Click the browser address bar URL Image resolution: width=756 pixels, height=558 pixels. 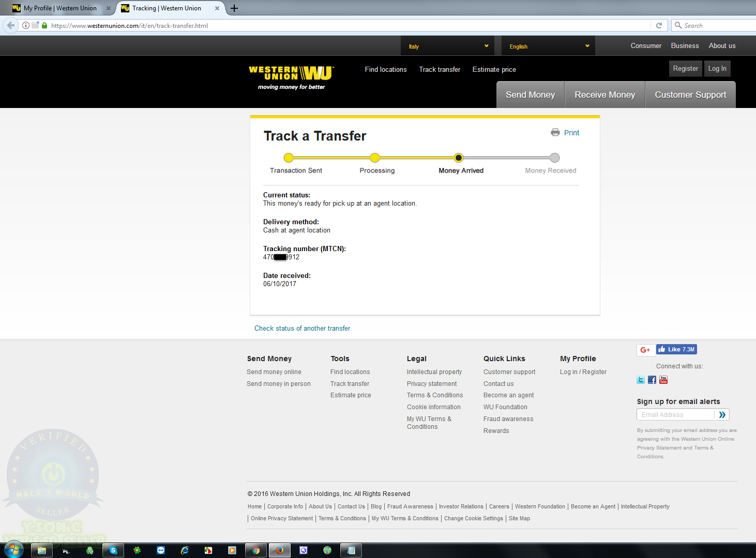coord(129,25)
